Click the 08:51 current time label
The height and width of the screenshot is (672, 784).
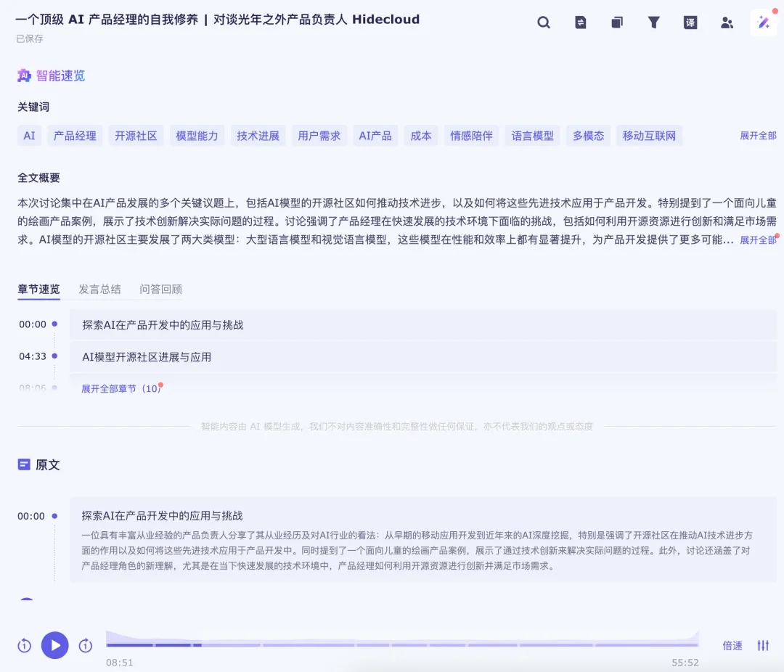[120, 663]
